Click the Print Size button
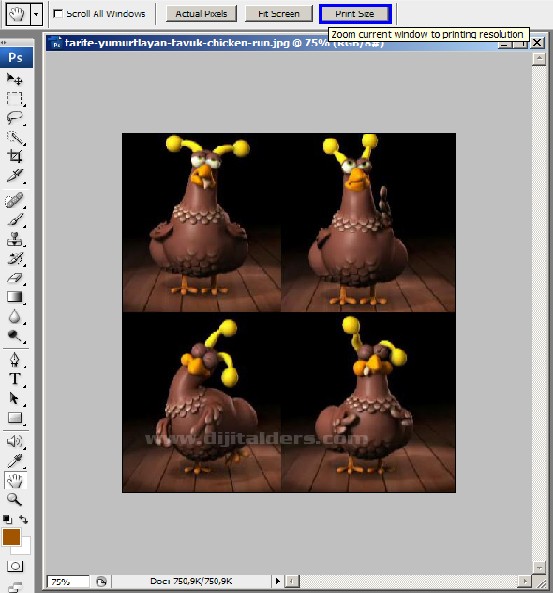The image size is (553, 593). 355,14
